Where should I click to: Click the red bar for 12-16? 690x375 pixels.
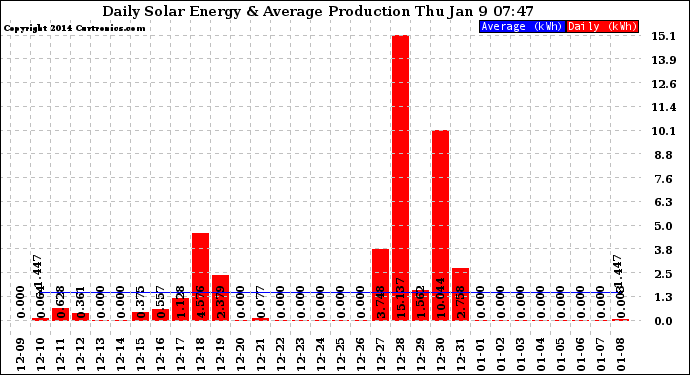161,315
